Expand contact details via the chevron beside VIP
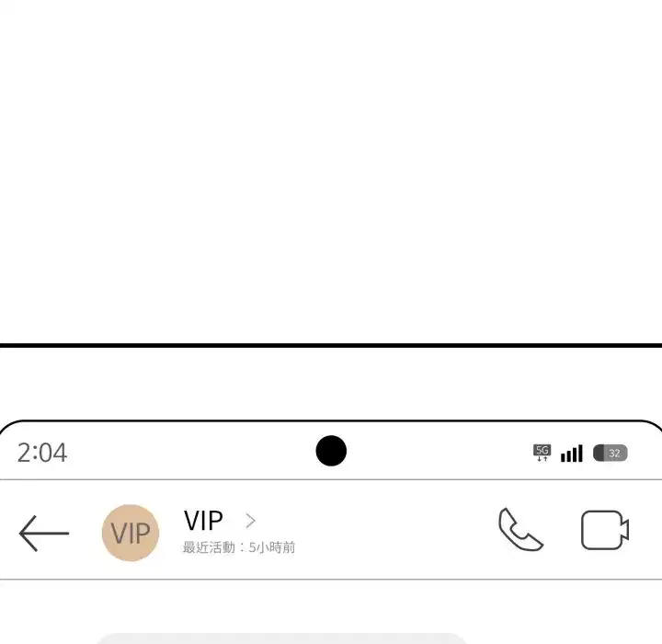Screen dimensions: 662x644 point(250,521)
